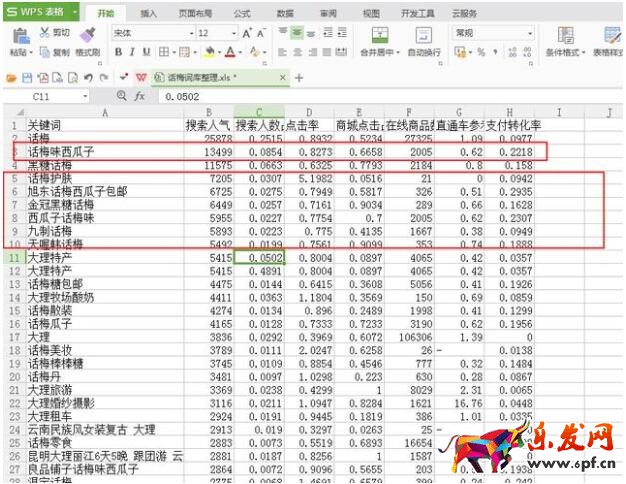Click the scissors Cut icon

pos(46,33)
